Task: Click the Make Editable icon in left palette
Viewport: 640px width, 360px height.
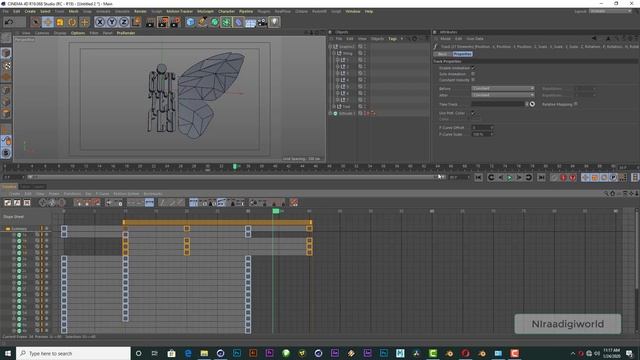Action: click(6, 38)
